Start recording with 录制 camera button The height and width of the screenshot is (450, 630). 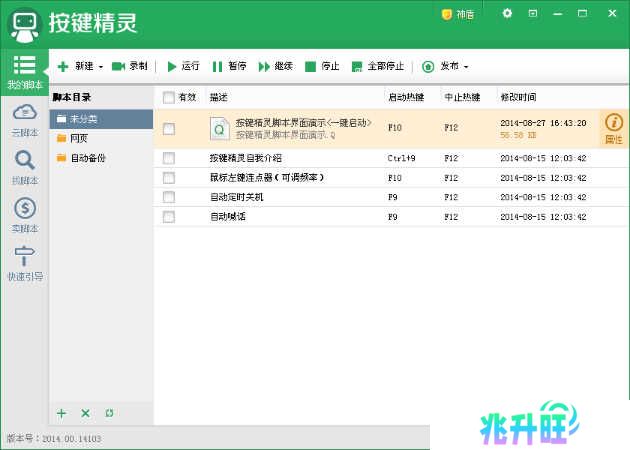129,66
